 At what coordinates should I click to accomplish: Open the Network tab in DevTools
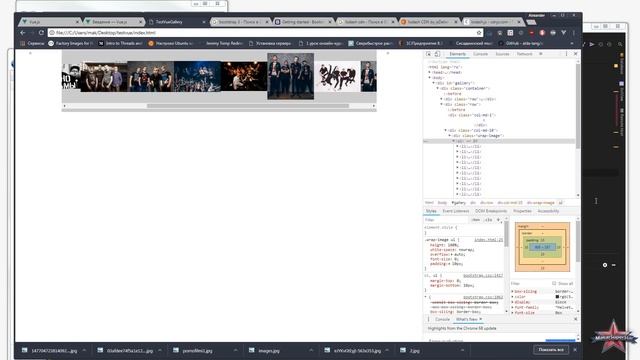(x=524, y=54)
